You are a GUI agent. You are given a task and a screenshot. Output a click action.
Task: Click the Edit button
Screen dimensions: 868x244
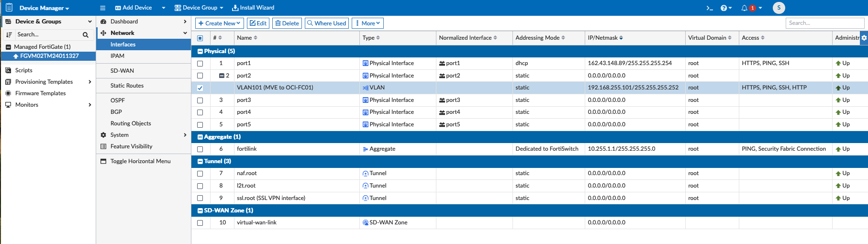[x=258, y=23]
